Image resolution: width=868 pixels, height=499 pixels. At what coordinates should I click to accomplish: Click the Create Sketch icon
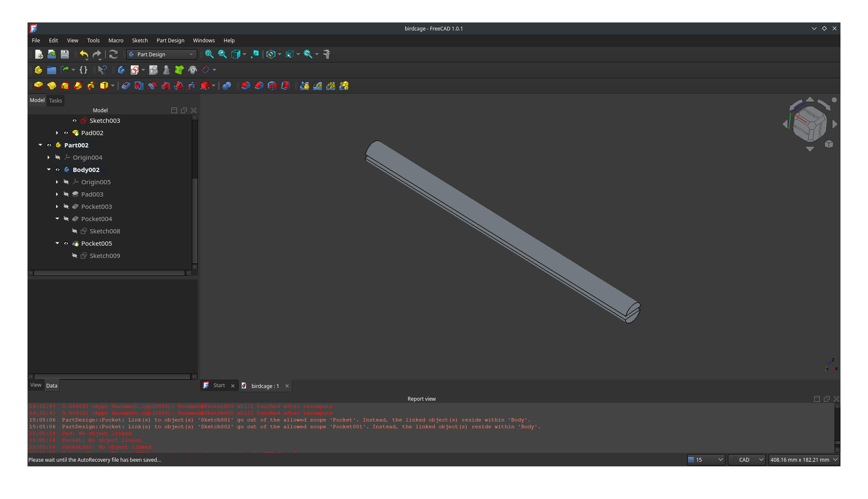point(135,70)
